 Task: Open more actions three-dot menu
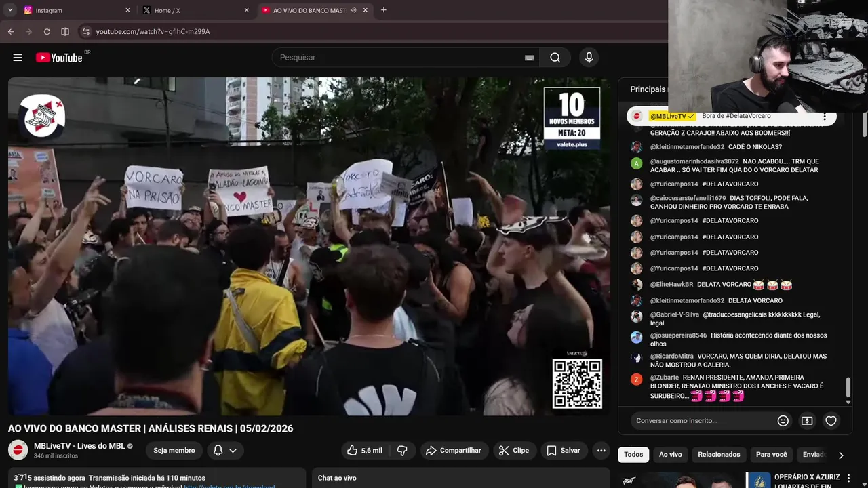click(x=601, y=451)
